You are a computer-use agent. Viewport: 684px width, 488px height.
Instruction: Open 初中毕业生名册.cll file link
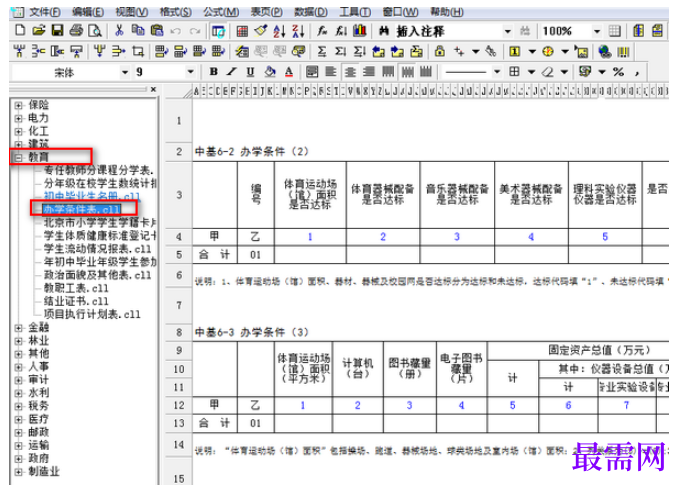92,196
